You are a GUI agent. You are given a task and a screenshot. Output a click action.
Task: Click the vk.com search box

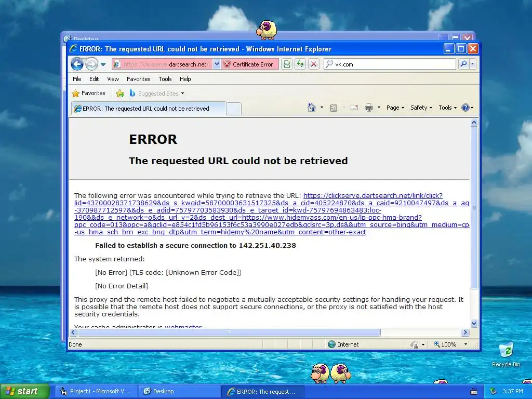click(x=390, y=64)
